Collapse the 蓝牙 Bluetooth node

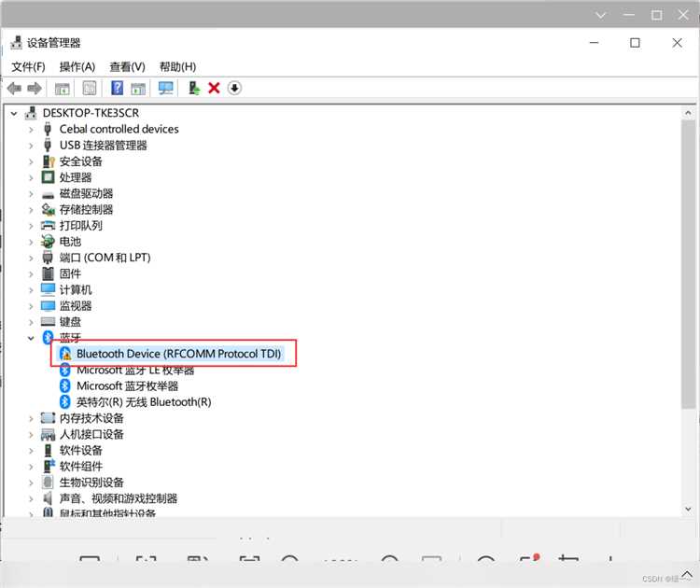(31, 338)
